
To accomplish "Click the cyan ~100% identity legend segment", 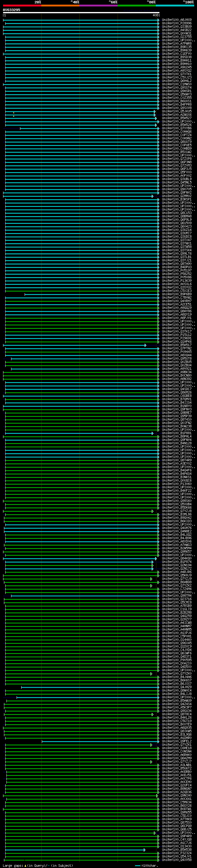I will point(175,6).
